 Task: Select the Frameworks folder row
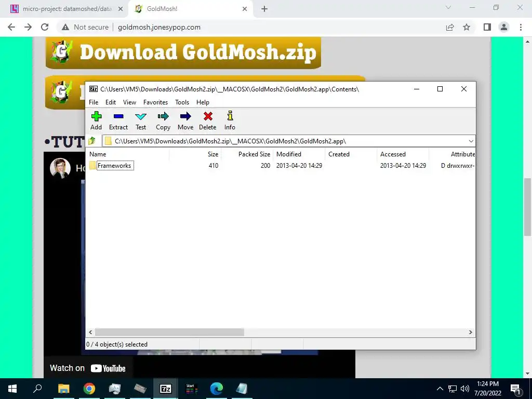tap(281, 166)
